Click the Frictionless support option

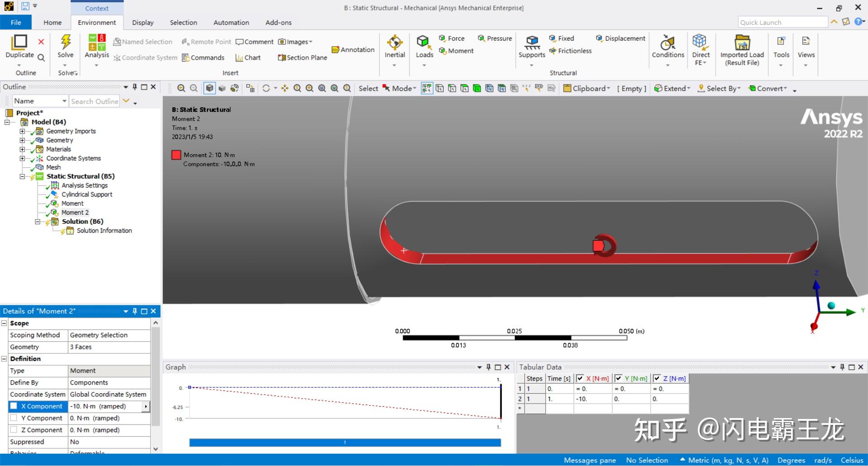tap(571, 51)
